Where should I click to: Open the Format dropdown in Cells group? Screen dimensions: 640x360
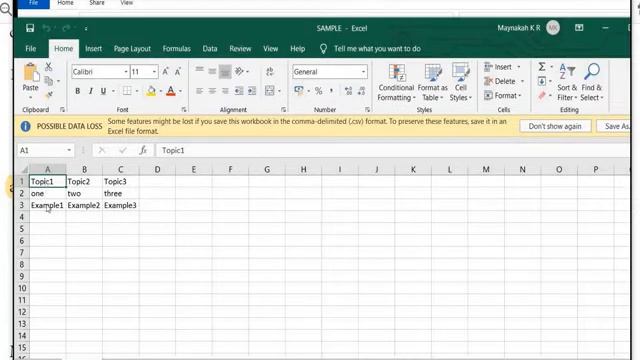tap(503, 96)
